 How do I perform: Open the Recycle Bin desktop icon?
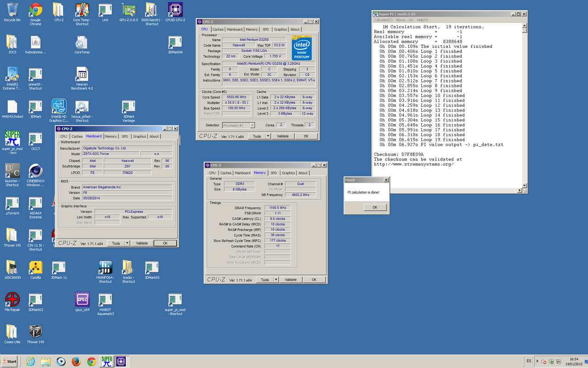point(12,13)
